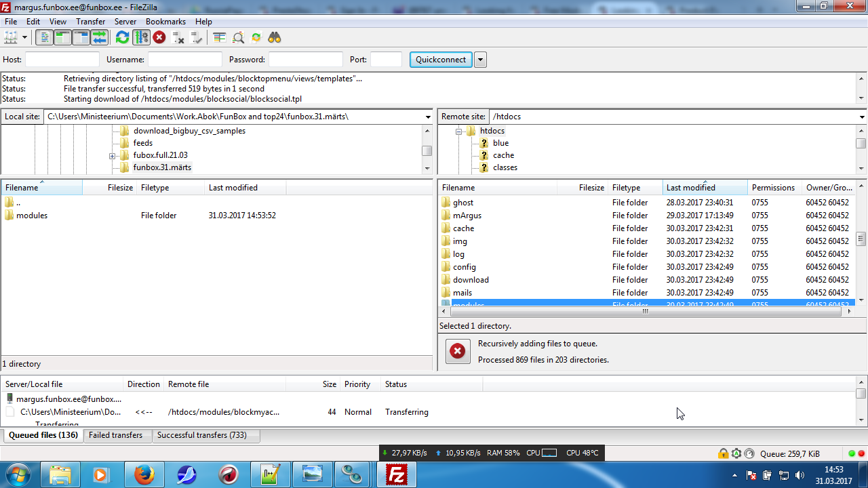
Task: Click the automatic transfer type gear icon
Action: pos(736,453)
